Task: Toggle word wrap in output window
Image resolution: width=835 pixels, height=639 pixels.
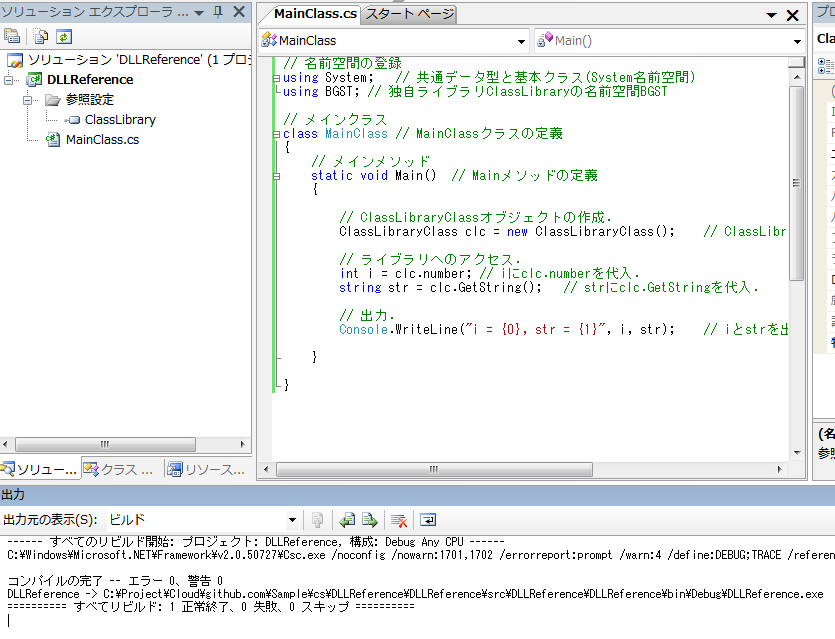Action: point(428,520)
